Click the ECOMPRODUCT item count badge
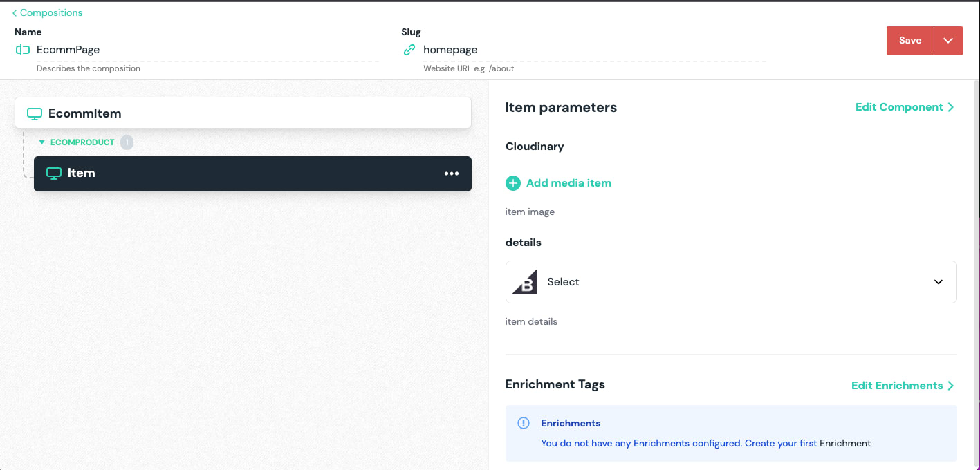This screenshot has height=470, width=980. pos(127,142)
